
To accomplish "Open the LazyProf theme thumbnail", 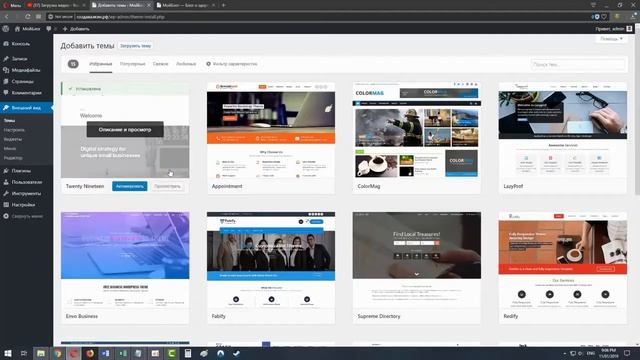I will tap(562, 130).
